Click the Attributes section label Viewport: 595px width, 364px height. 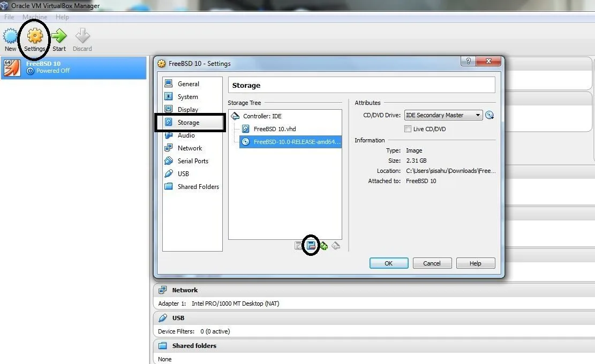pyautogui.click(x=367, y=103)
